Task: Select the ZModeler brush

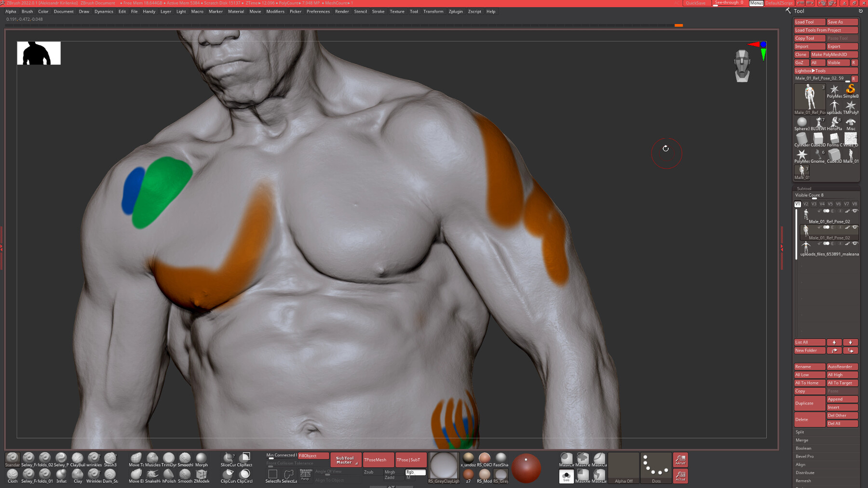Action: (x=201, y=475)
